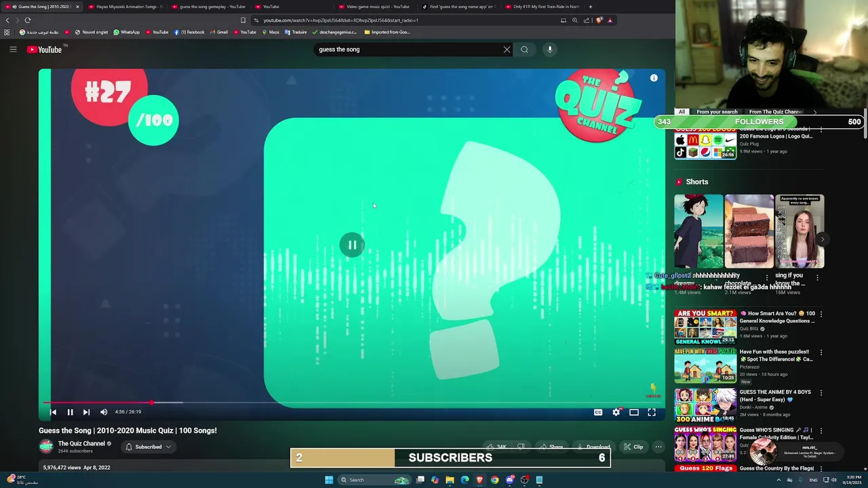This screenshot has width=868, height=488.
Task: Open 'How Smart Are You?' video title
Action: [777, 317]
